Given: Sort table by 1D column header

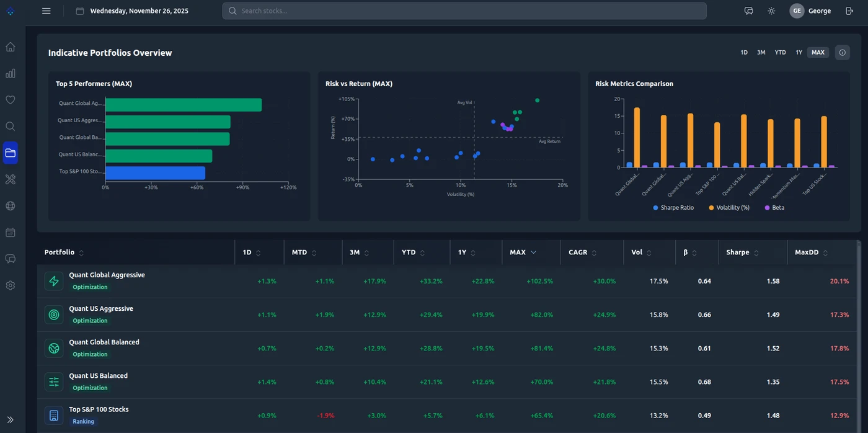Looking at the screenshot, I should coord(252,252).
